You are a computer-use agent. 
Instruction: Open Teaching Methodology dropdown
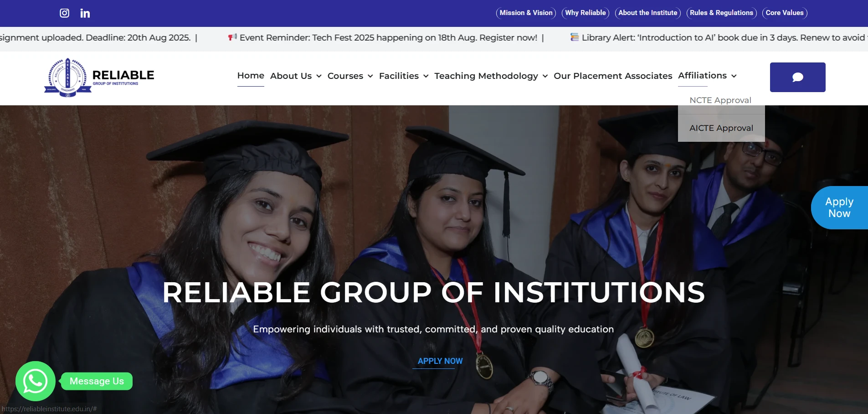[491, 76]
